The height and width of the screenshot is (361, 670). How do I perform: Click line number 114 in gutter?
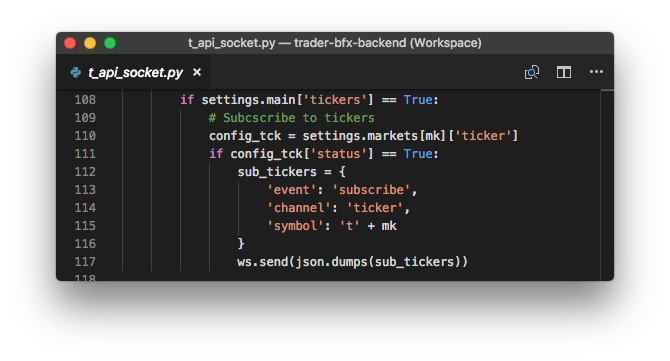(x=85, y=208)
